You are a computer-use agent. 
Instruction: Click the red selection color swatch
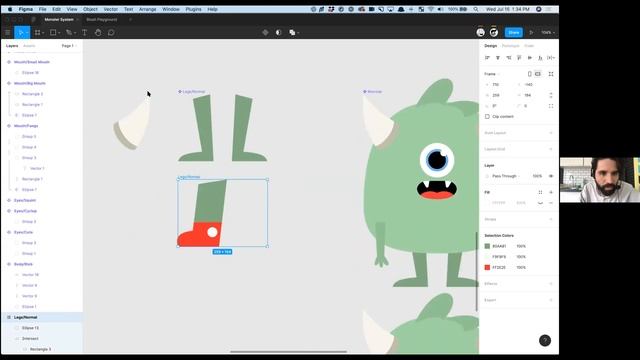coord(487,267)
